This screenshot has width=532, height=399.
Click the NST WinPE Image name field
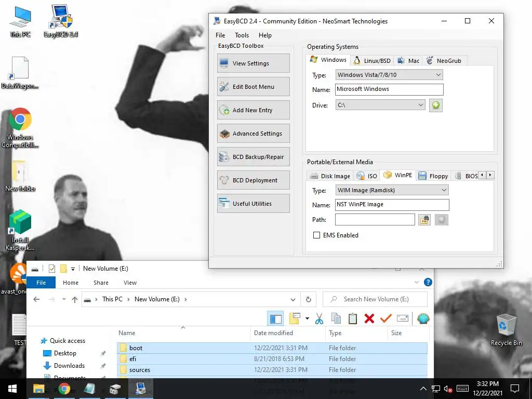(392, 205)
